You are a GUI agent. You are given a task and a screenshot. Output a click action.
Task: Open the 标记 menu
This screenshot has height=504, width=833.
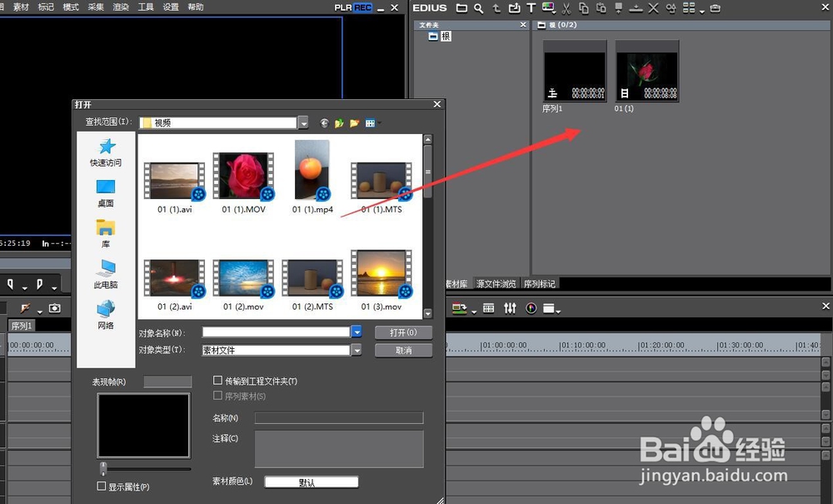(x=46, y=7)
